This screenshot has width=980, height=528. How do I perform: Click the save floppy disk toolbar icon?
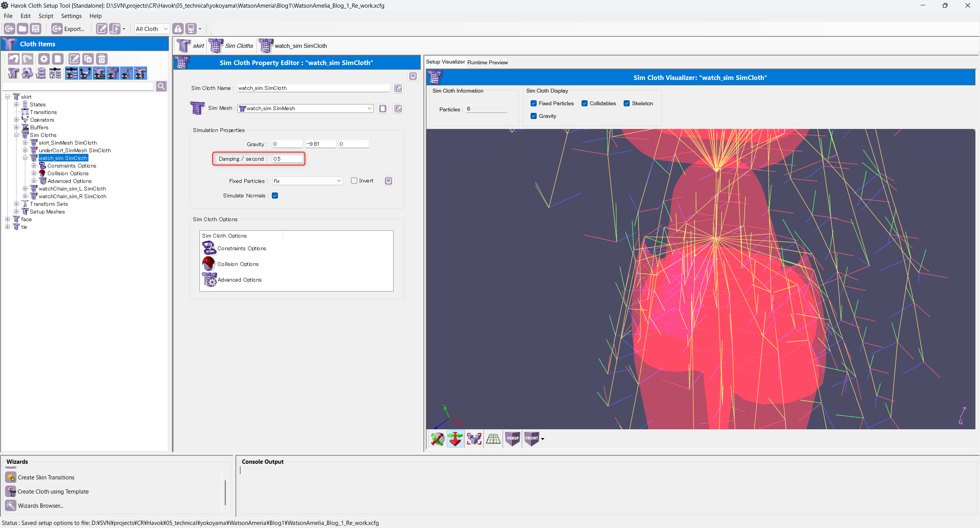(x=36, y=29)
